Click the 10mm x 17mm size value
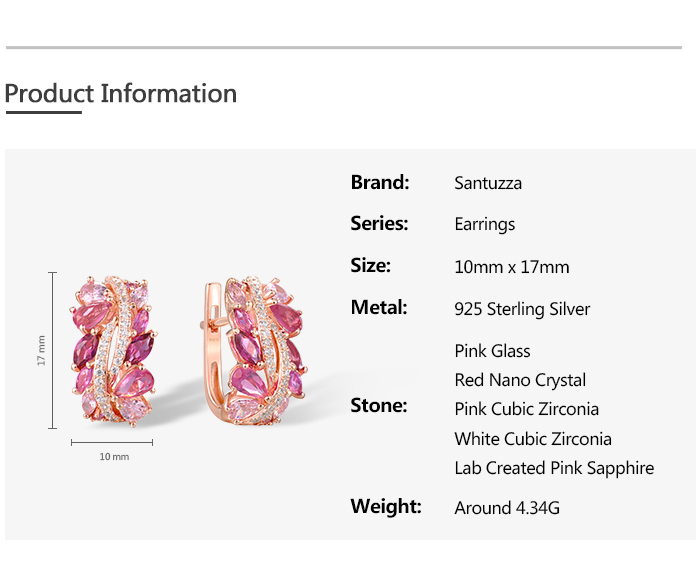 tap(511, 267)
